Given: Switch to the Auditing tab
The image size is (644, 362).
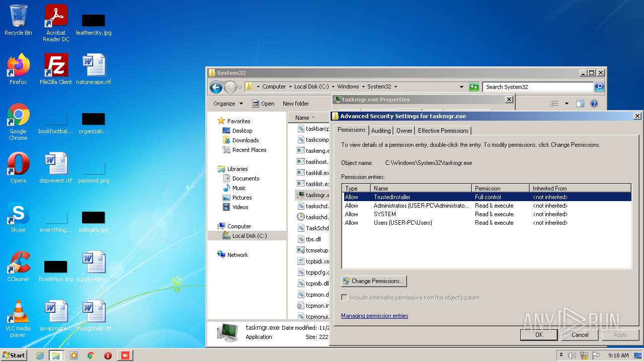Looking at the screenshot, I should [x=381, y=131].
